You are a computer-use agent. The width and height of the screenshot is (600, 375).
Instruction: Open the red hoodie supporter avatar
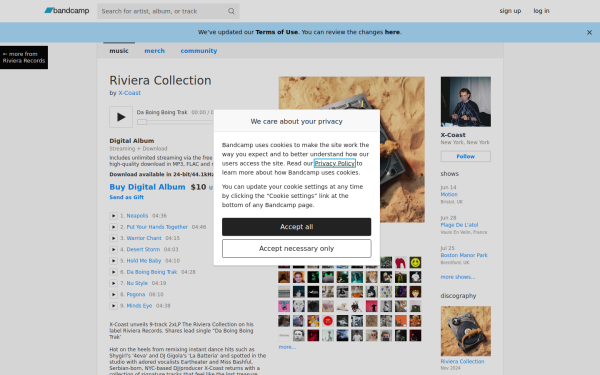click(401, 262)
